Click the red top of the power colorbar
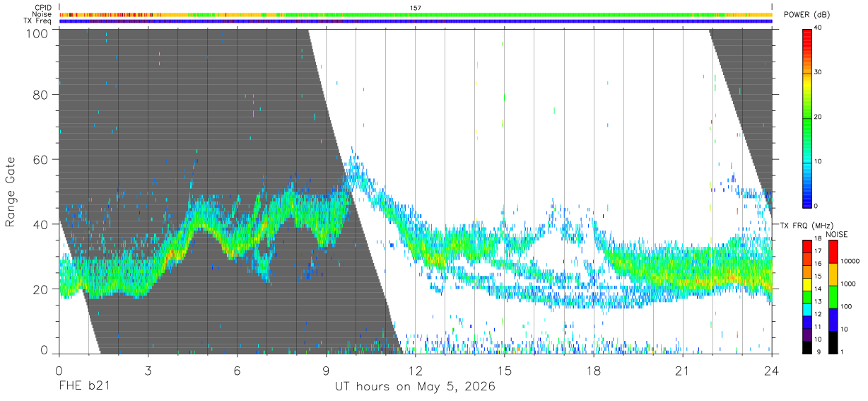The height and width of the screenshot is (401, 868). point(807,35)
